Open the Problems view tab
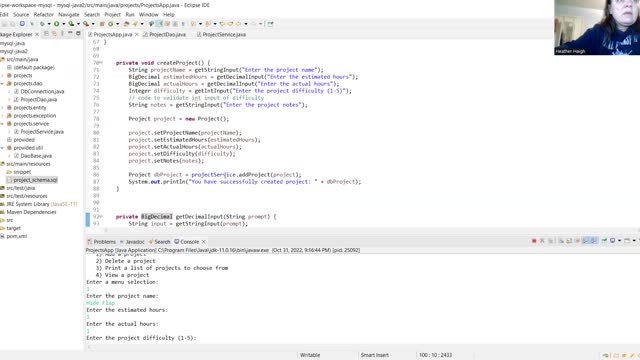This screenshot has height=360, width=640. point(102,242)
